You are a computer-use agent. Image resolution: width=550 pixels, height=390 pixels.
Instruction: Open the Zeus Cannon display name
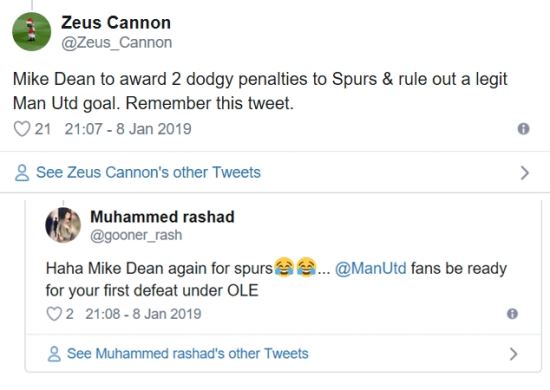point(116,23)
